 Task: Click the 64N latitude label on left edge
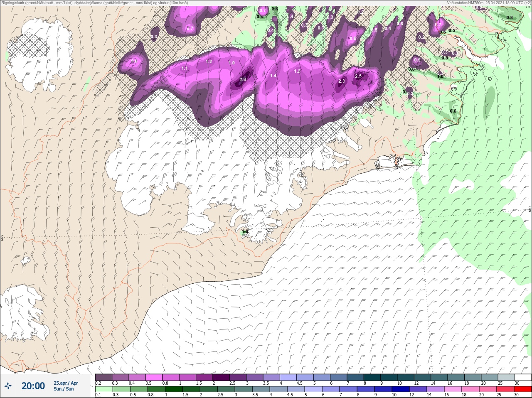(2, 238)
